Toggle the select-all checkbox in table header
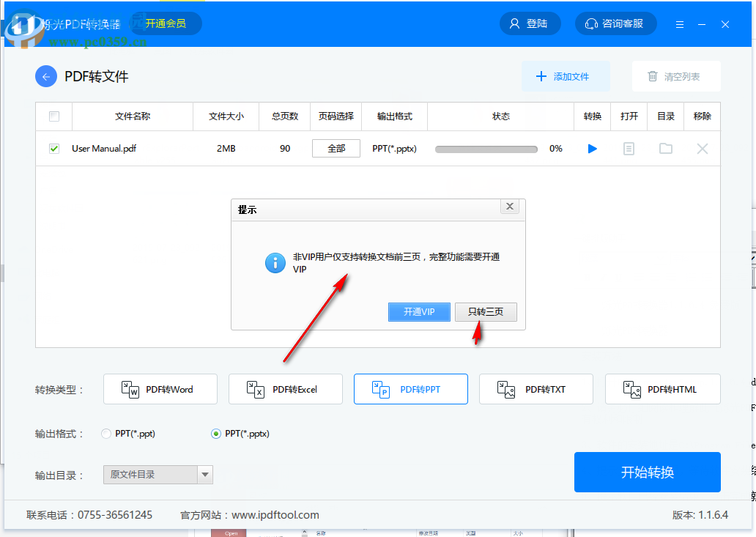756x537 pixels. click(x=53, y=116)
